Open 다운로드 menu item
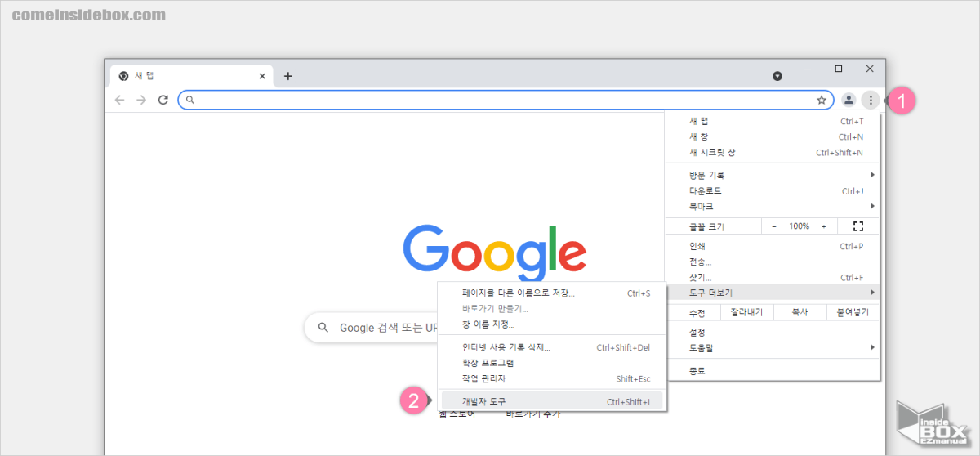This screenshot has height=456, width=980. coord(773,190)
